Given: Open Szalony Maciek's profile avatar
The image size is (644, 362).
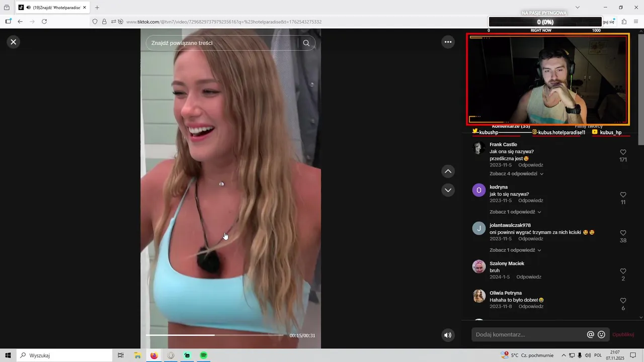Looking at the screenshot, I should pos(479,266).
